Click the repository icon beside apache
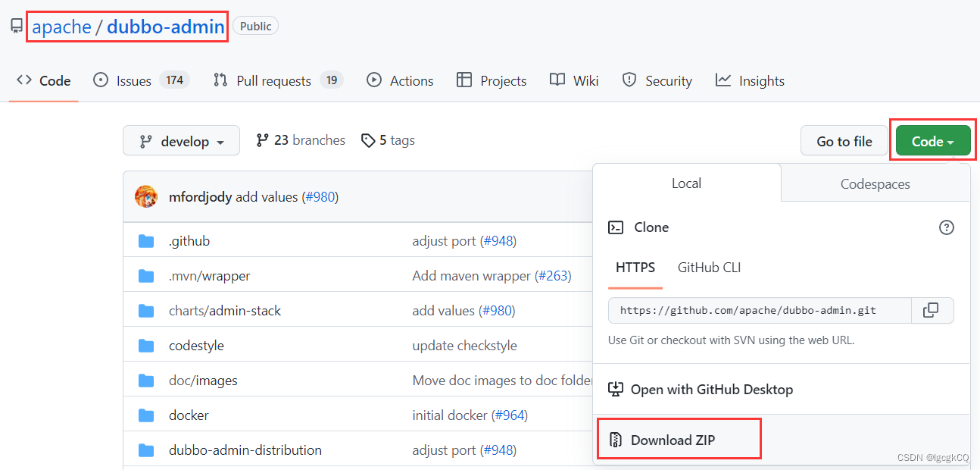The height and width of the screenshot is (470, 980). tap(17, 27)
